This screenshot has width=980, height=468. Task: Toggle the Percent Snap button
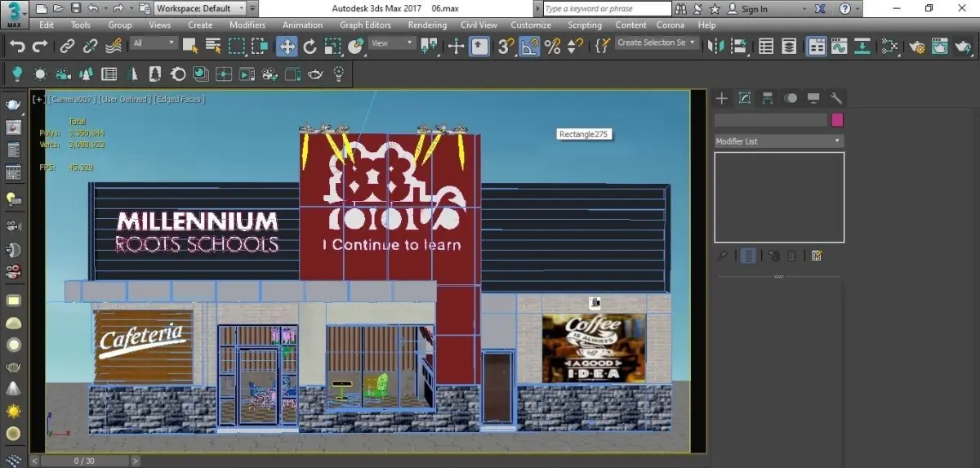coord(553,47)
